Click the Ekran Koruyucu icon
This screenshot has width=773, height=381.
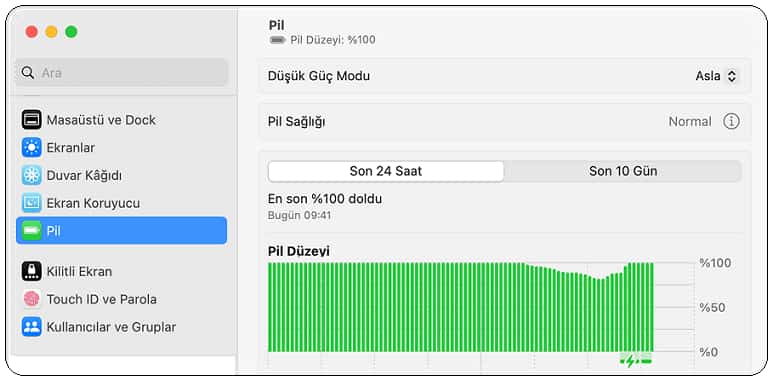click(32, 203)
